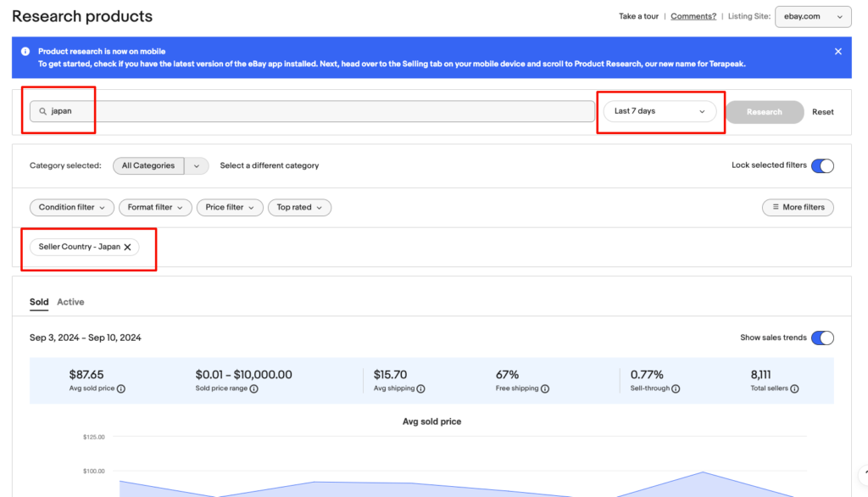Show info for Avg sold price
Screen dimensions: 868x497
pos(121,389)
